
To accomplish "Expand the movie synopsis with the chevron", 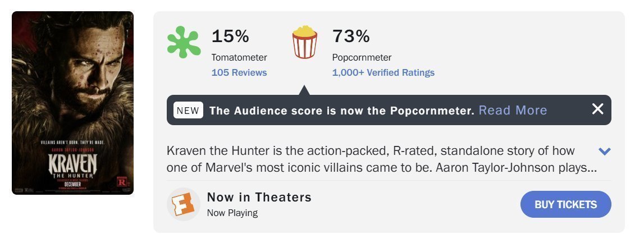I will 605,152.
